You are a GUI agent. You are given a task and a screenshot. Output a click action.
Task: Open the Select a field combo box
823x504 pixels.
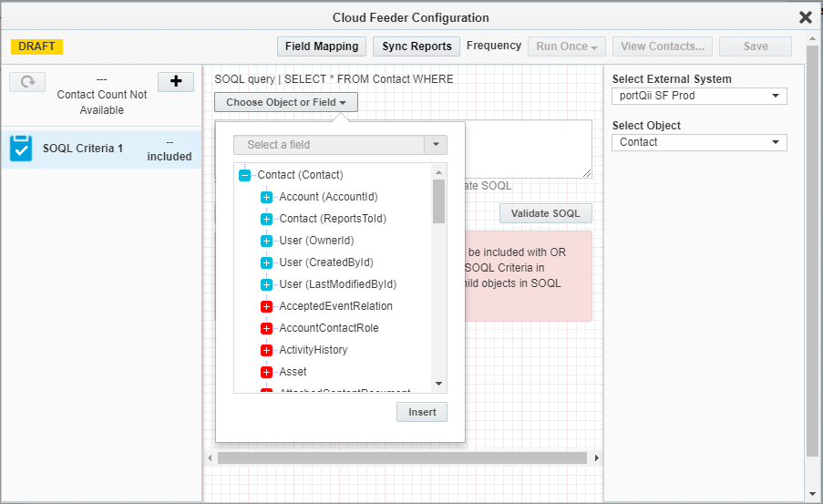pos(340,145)
